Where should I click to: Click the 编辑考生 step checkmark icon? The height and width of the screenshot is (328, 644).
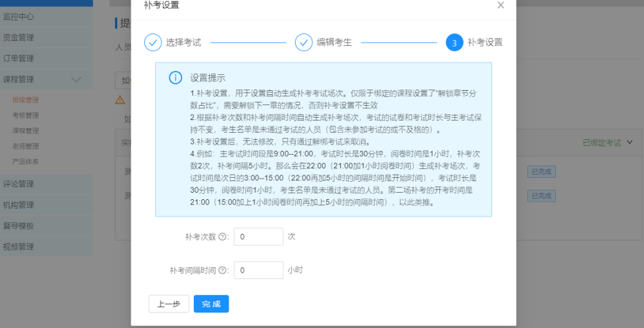(303, 43)
